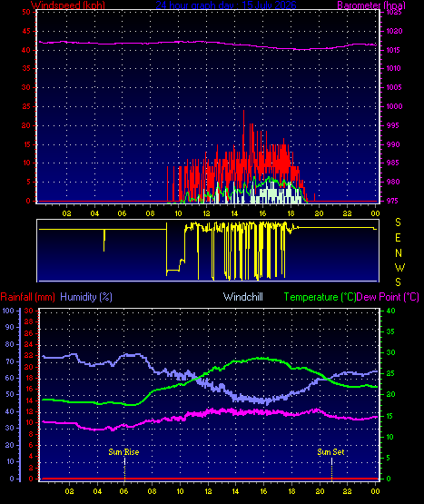Viewport: 424px width, 504px height.
Task: Click hour 12 on windspeed chart time axis
Action: click(206, 213)
